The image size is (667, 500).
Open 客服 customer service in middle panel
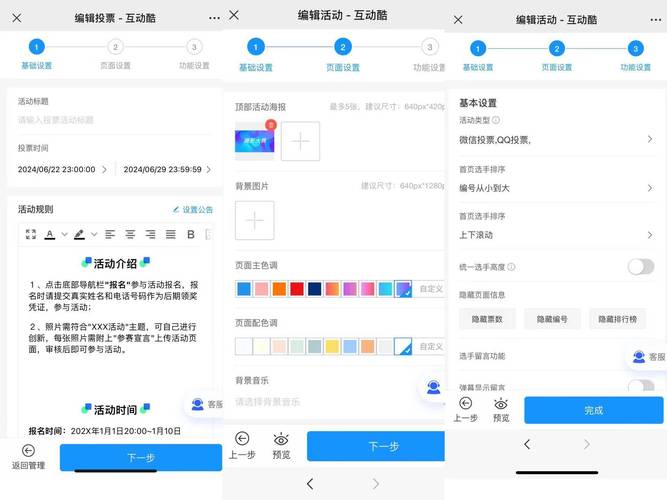433,388
